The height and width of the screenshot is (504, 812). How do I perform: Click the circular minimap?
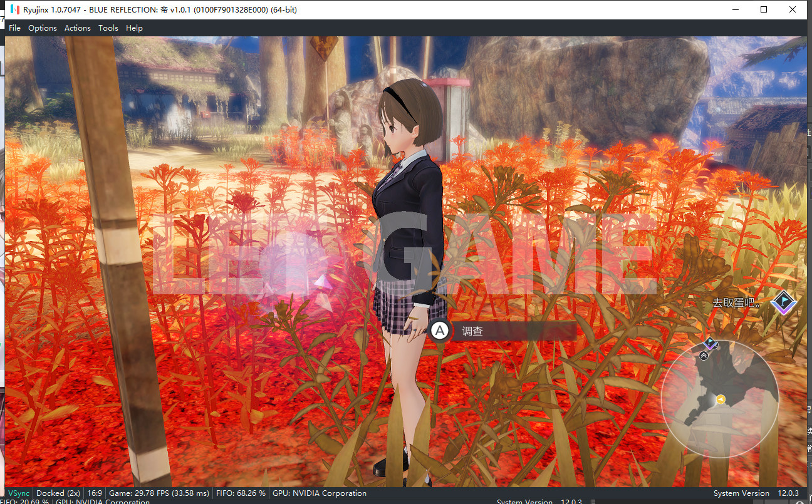(720, 399)
